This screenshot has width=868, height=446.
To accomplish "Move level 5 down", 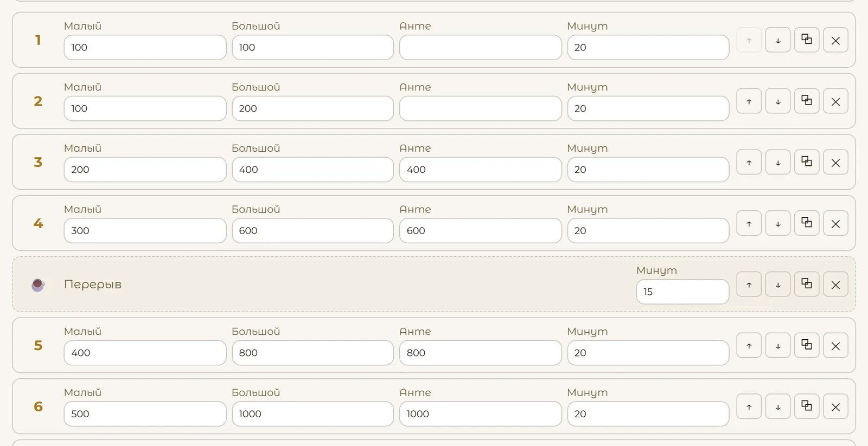I will (778, 346).
